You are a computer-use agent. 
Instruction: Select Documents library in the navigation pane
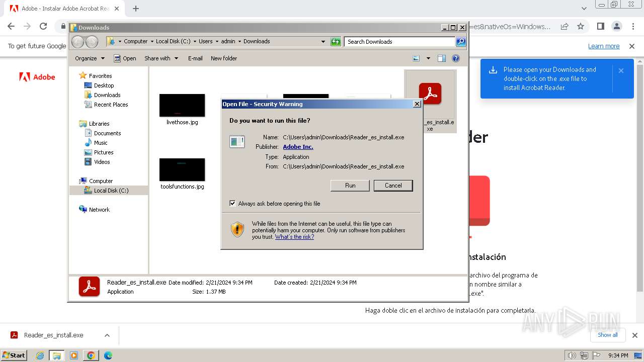coord(103,133)
